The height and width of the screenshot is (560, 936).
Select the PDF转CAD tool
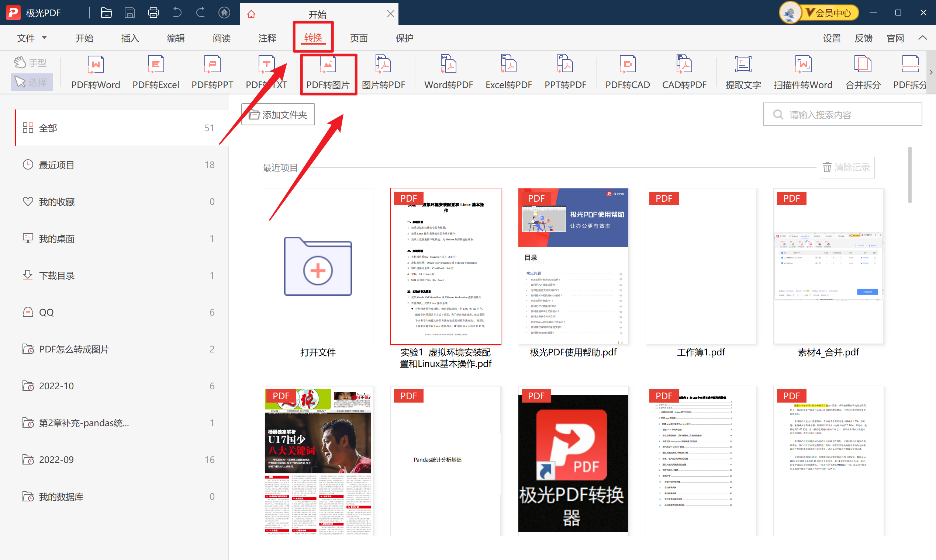click(x=628, y=73)
